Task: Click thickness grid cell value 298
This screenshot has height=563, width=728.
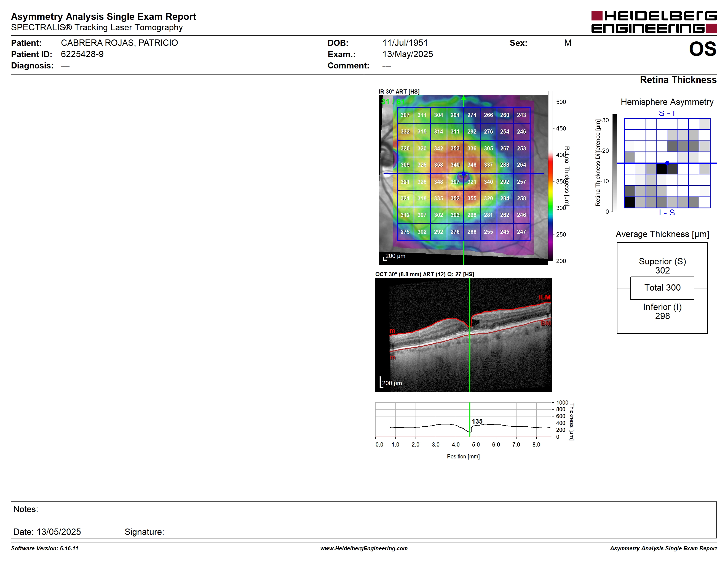Action: pyautogui.click(x=472, y=215)
